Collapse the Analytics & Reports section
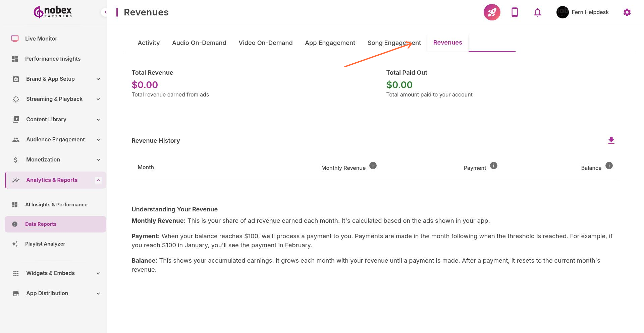Screen dimensions: 644x333 click(x=98, y=180)
